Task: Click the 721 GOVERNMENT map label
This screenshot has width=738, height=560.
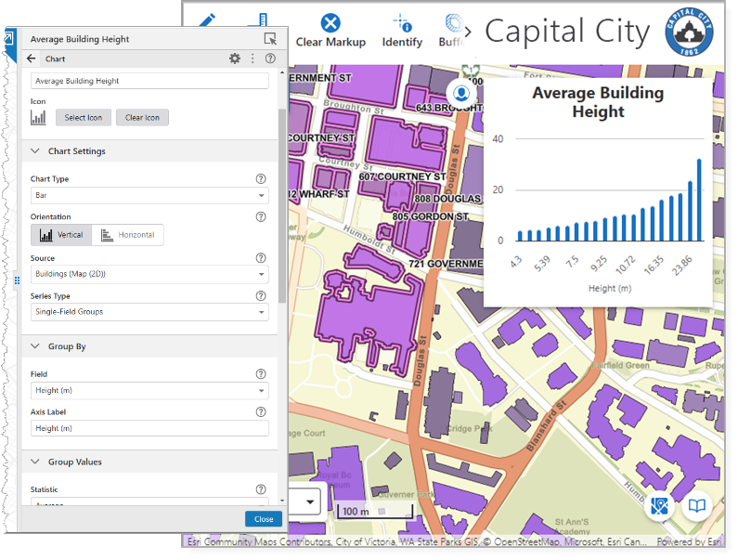Action: [446, 264]
